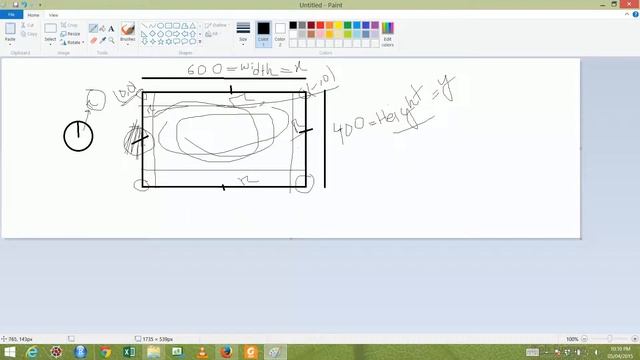Select the Magnifier tool
The image size is (640, 360).
pyautogui.click(x=111, y=40)
